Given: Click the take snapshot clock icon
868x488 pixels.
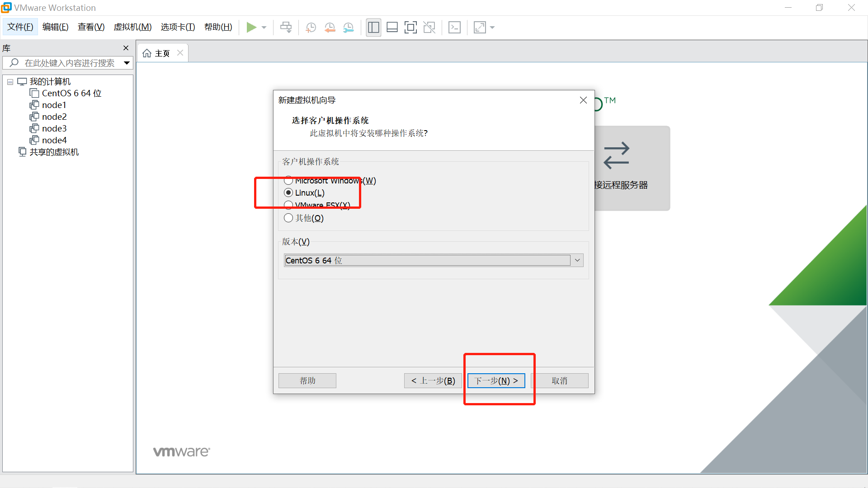Looking at the screenshot, I should tap(311, 28).
